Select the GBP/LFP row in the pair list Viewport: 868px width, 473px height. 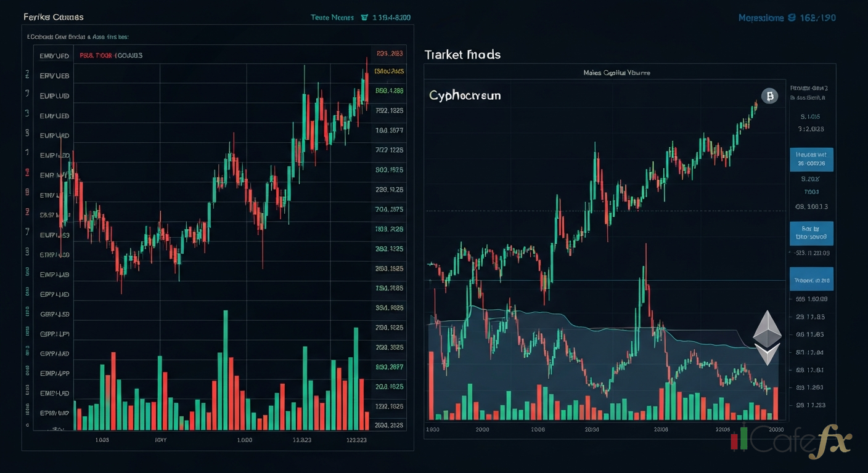[x=54, y=334]
